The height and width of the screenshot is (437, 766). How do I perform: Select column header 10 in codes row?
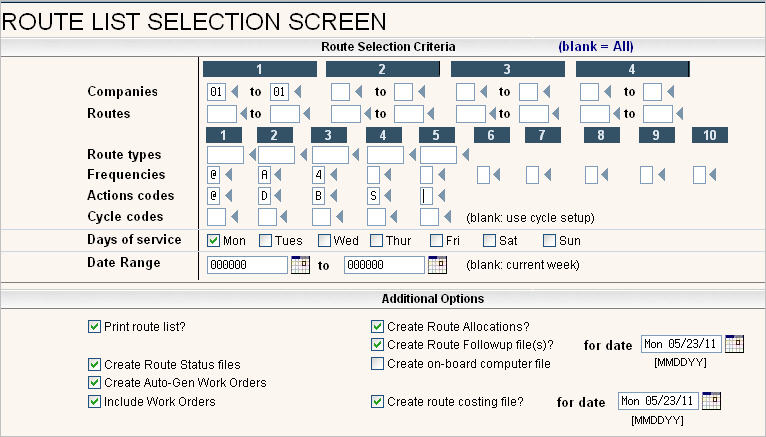[x=710, y=135]
